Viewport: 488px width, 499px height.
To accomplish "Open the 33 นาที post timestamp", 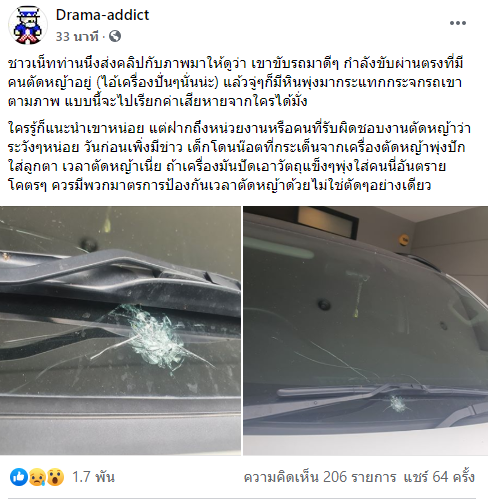I will coord(77,36).
